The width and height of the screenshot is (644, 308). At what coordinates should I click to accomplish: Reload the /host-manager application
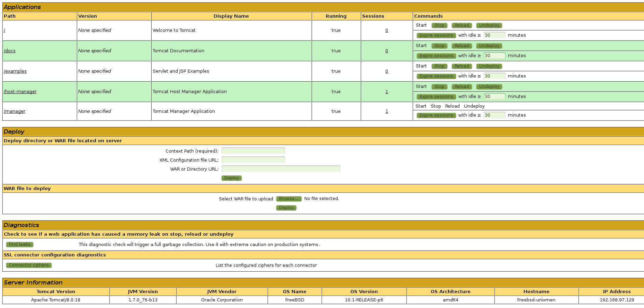click(x=462, y=87)
